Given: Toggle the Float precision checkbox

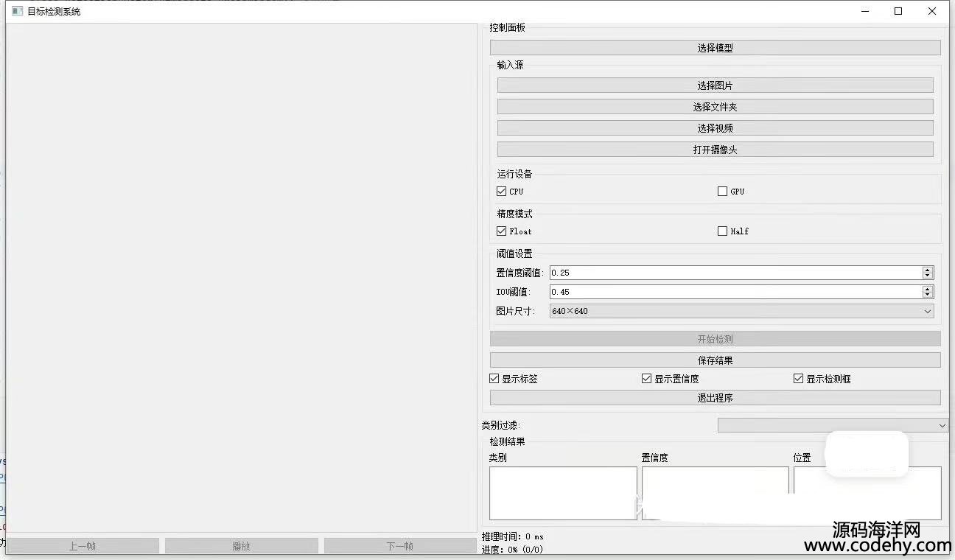Looking at the screenshot, I should click(502, 231).
